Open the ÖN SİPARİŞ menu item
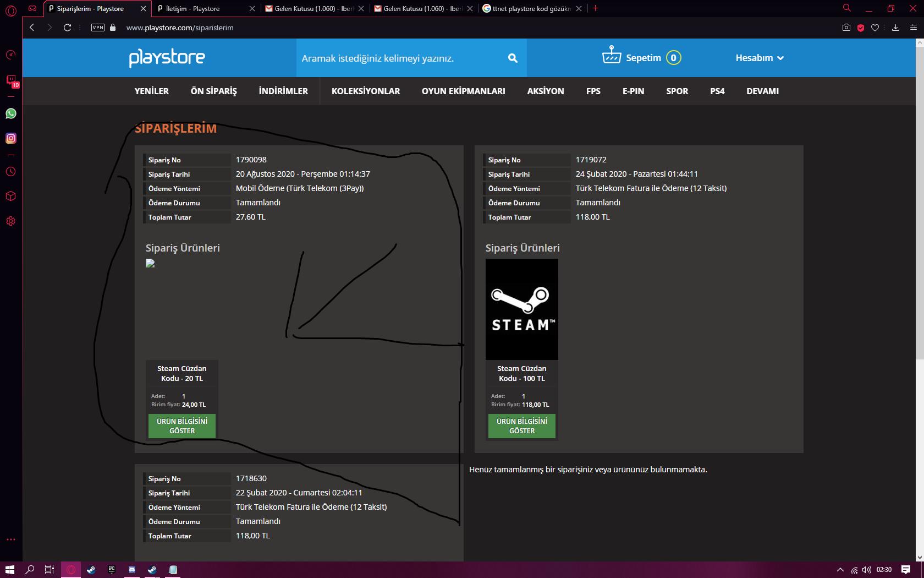Screen dimensions: 924x578 coord(214,91)
